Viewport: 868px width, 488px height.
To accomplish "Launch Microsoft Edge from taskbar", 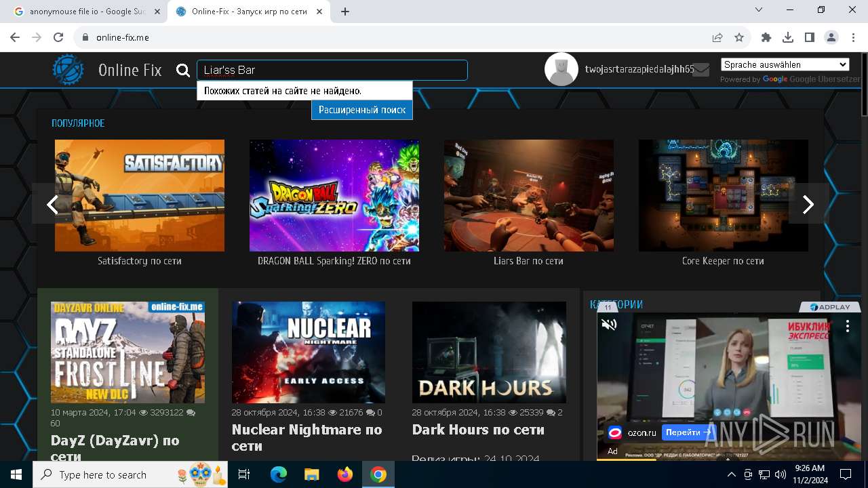I will point(279,474).
